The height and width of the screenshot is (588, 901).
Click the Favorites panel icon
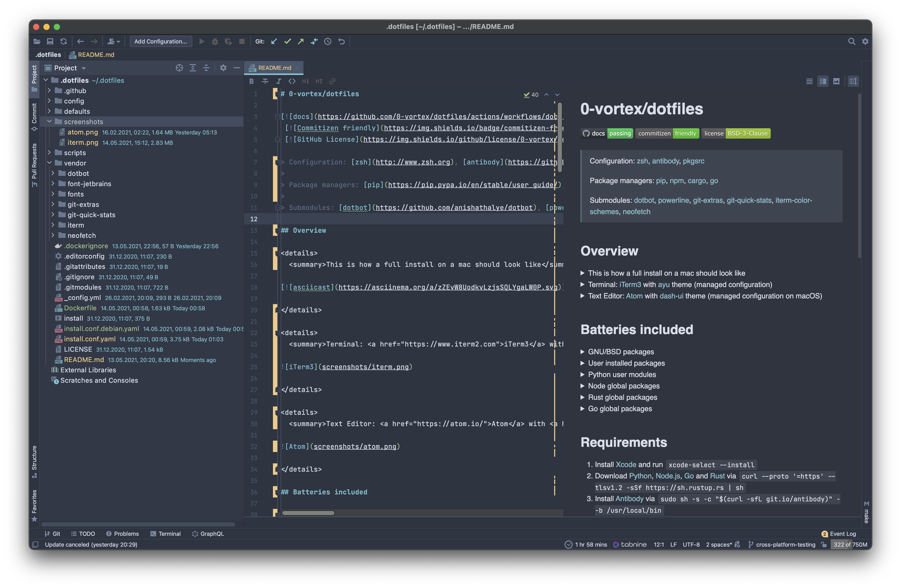tap(35, 509)
